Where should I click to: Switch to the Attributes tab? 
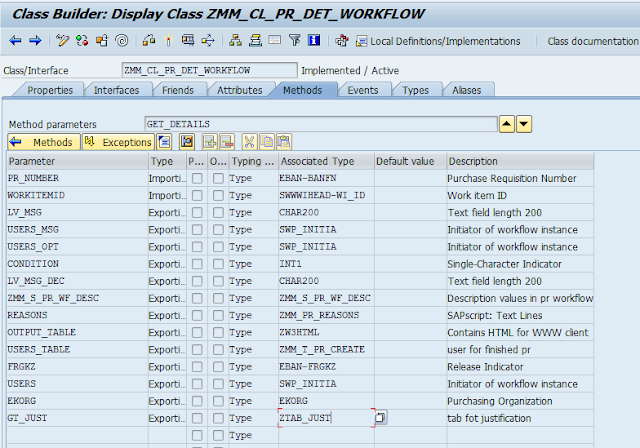tap(240, 90)
